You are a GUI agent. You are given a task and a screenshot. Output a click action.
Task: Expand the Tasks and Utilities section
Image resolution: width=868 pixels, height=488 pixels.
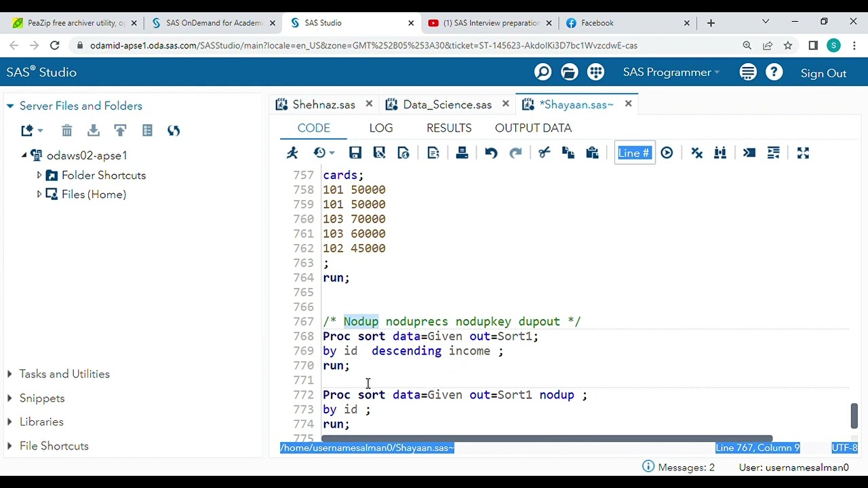(9, 374)
